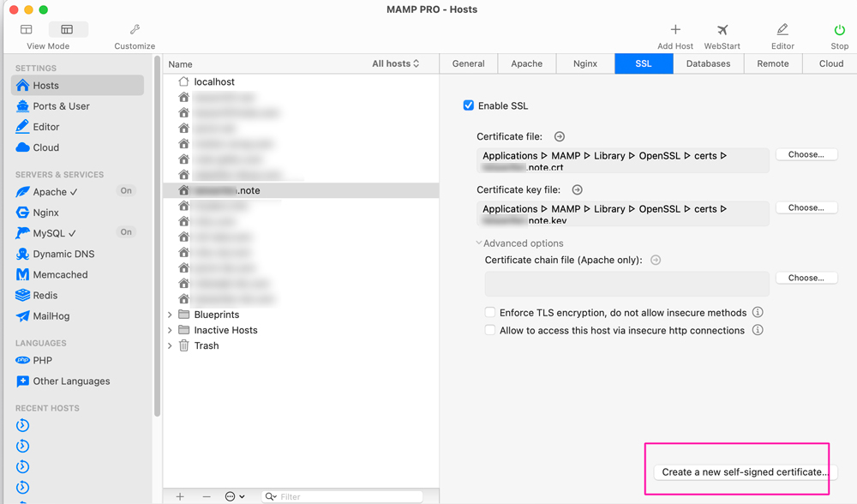Image resolution: width=857 pixels, height=504 pixels.
Task: Enable Enforce TLS encryption checkbox
Action: (490, 313)
